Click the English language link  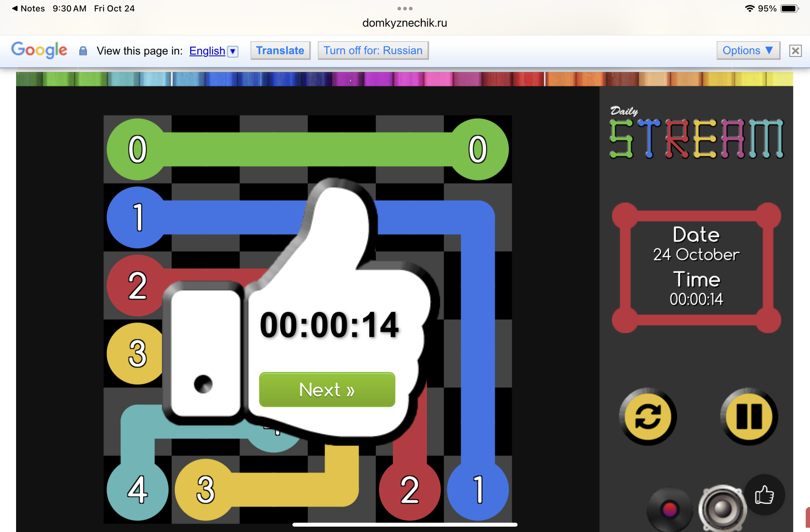click(x=207, y=51)
